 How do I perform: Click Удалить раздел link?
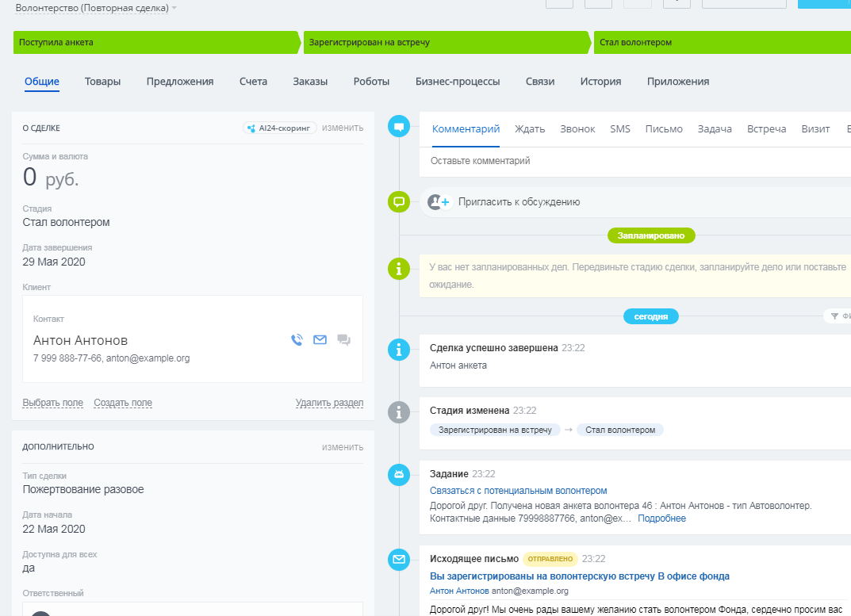pyautogui.click(x=329, y=403)
